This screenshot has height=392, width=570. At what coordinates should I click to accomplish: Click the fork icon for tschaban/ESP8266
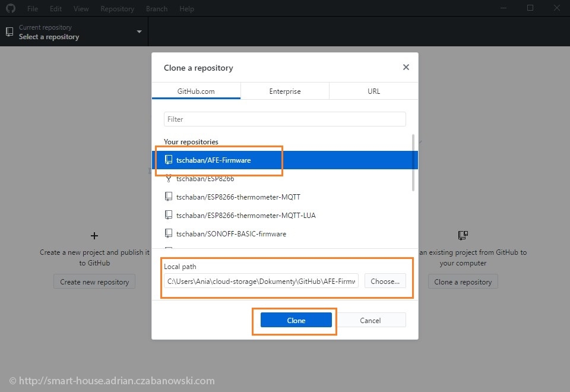[168, 178]
